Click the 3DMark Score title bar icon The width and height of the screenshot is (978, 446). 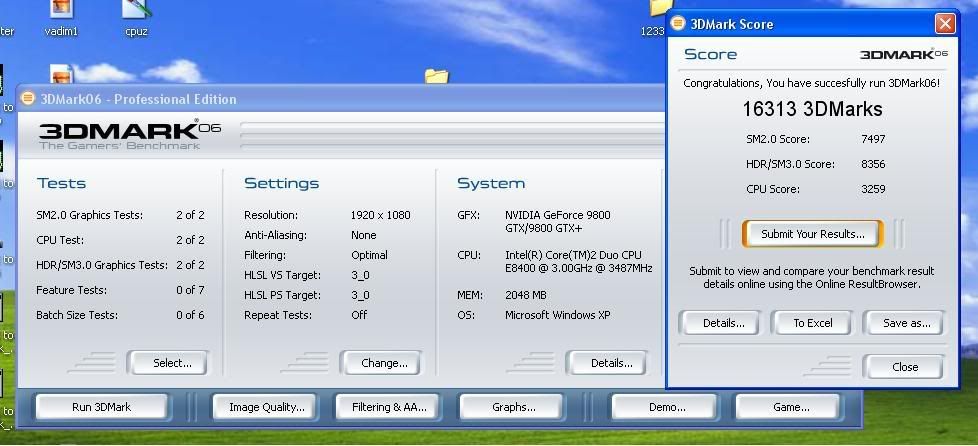(678, 24)
